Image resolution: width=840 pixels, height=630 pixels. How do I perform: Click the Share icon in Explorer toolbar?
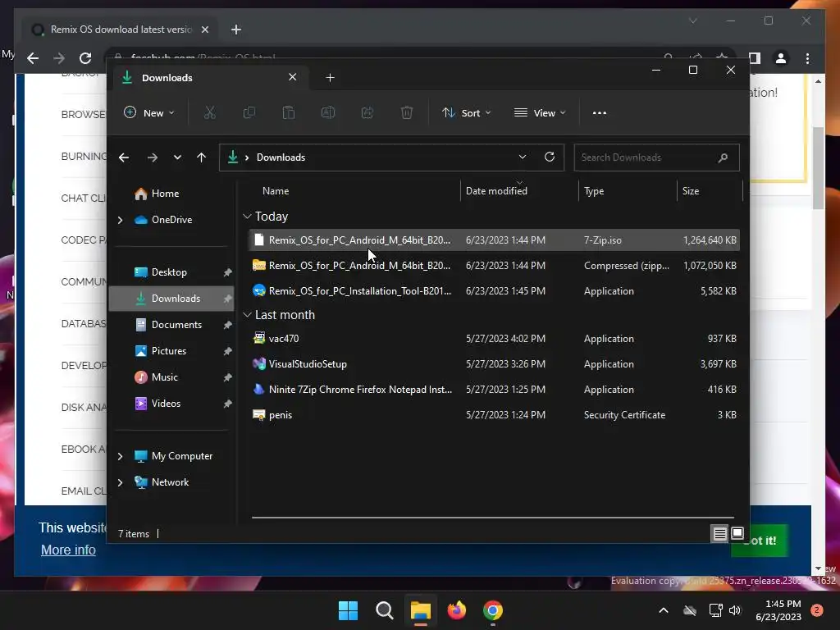tap(367, 112)
